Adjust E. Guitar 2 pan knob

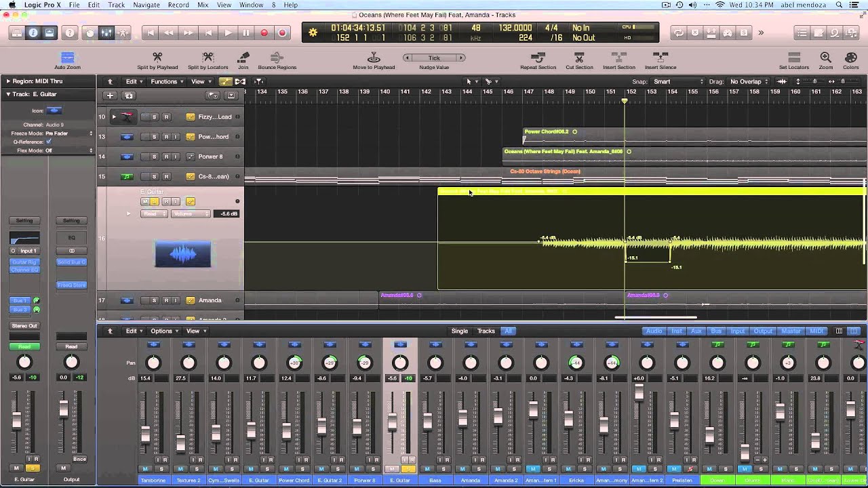tap(330, 363)
